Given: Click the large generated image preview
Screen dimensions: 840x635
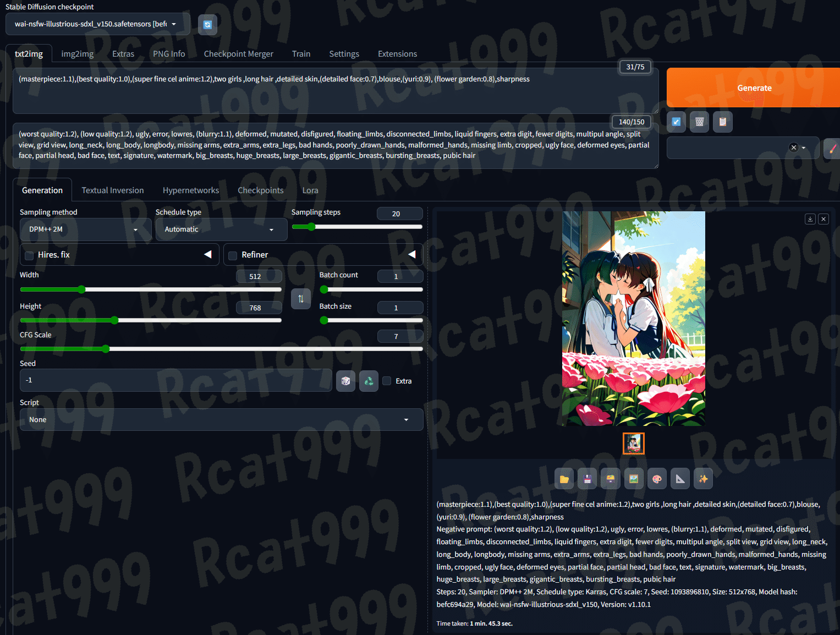Looking at the screenshot, I should click(x=634, y=319).
